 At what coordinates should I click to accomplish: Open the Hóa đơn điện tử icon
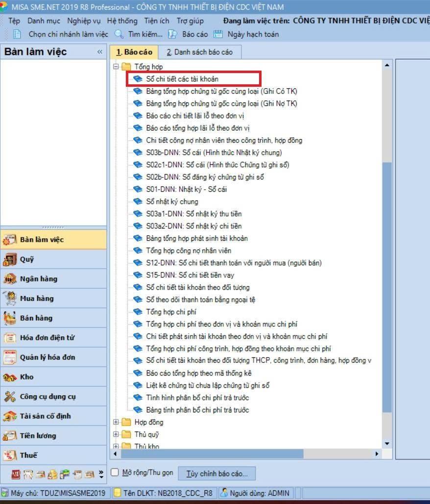10,338
